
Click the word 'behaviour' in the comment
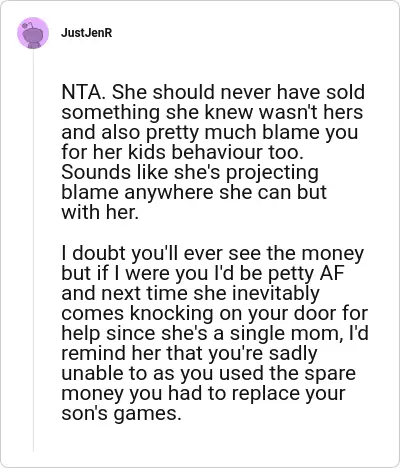pos(218,153)
